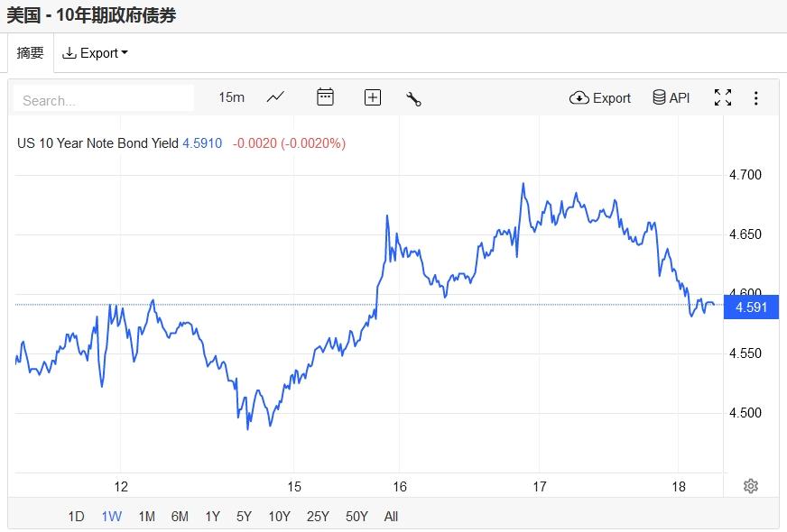Select the 1M time range

[146, 517]
